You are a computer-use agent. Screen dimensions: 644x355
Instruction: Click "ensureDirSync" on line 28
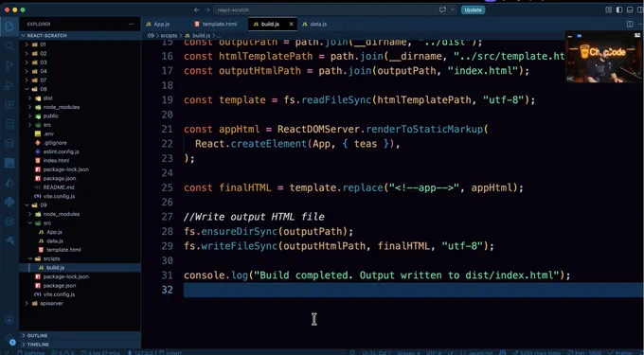pos(239,232)
